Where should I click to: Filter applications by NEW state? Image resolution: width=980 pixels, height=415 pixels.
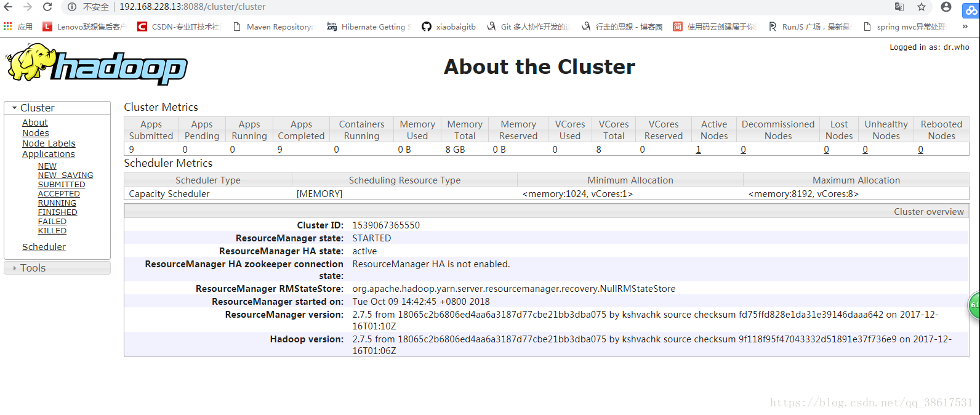(x=47, y=166)
